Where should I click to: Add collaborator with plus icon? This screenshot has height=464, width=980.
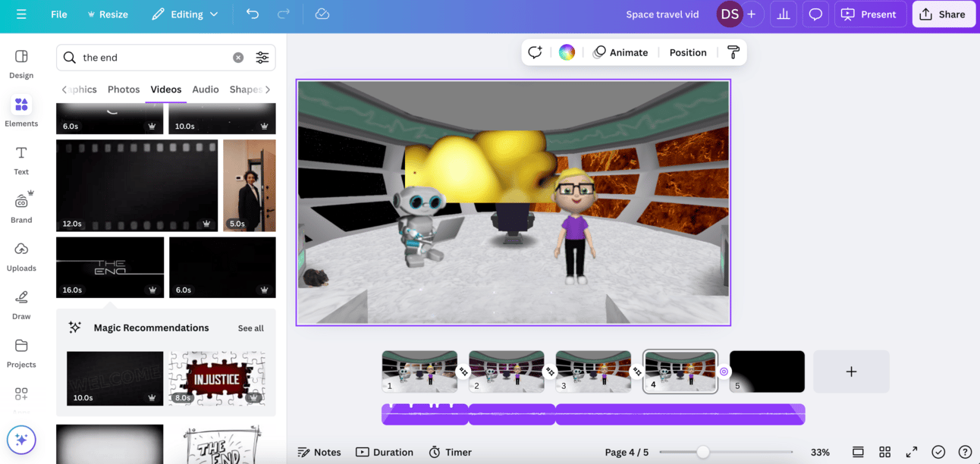(x=752, y=14)
